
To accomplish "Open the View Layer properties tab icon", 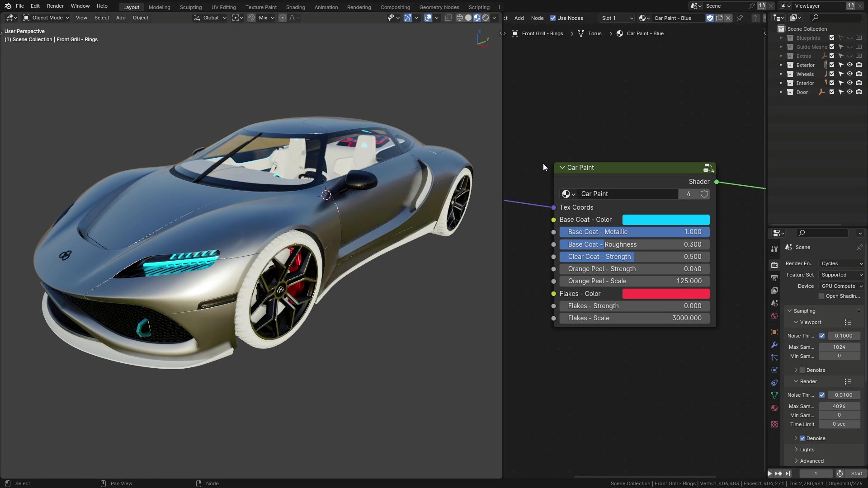I will coord(774,290).
